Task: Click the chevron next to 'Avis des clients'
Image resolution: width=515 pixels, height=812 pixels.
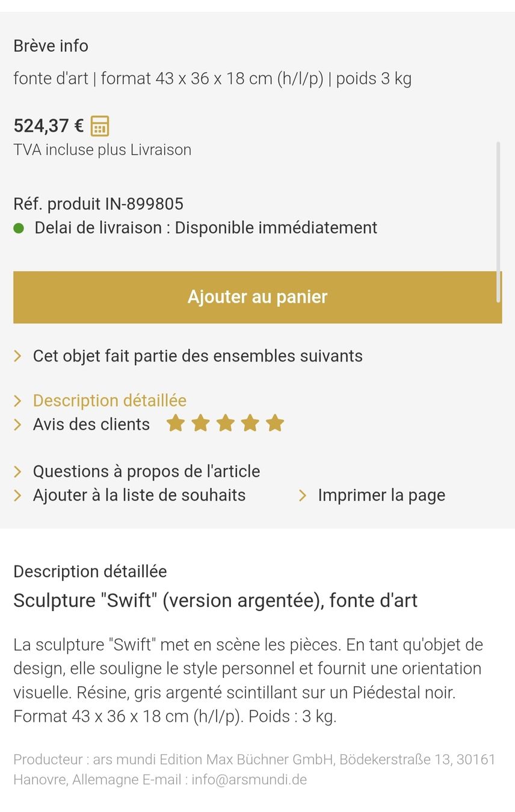Action: tap(18, 425)
